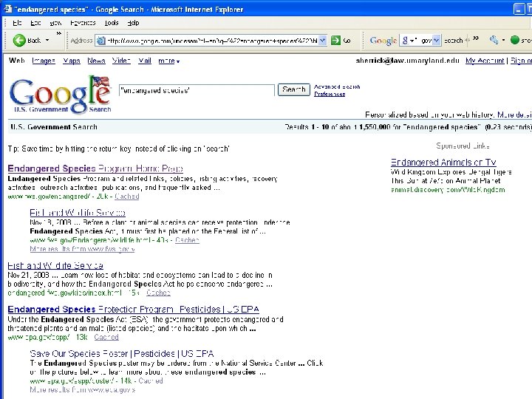The height and width of the screenshot is (399, 532).
Task: Click the Google U.S. Government Search logo
Action: [61, 95]
